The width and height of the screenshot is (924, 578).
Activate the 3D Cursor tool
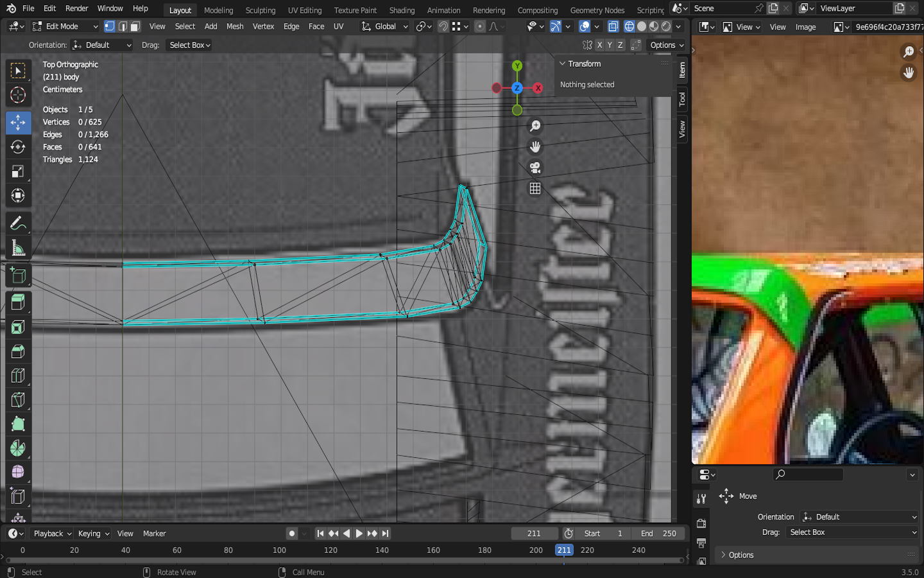(x=18, y=96)
